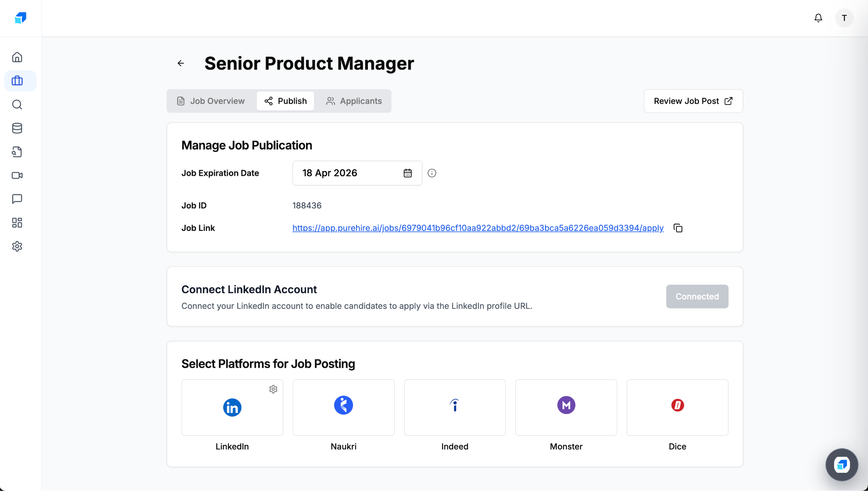Viewport: 868px width, 491px height.
Task: Enable Indeed for job posting
Action: pos(454,407)
